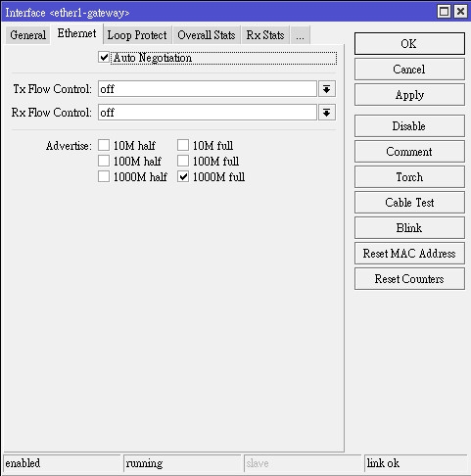Click the 'running' status bar entry
The image size is (471, 476).
point(182,463)
